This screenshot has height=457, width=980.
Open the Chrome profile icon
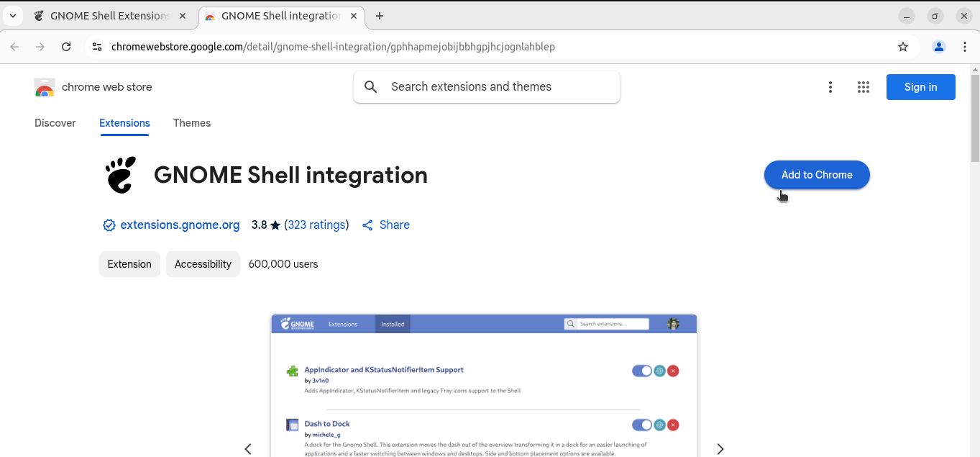(x=939, y=47)
